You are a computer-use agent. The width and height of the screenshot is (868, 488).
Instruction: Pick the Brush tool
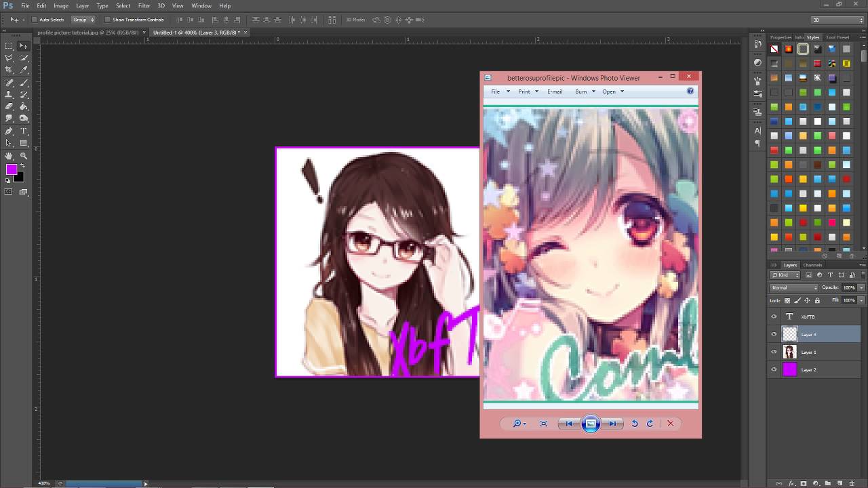click(x=22, y=82)
